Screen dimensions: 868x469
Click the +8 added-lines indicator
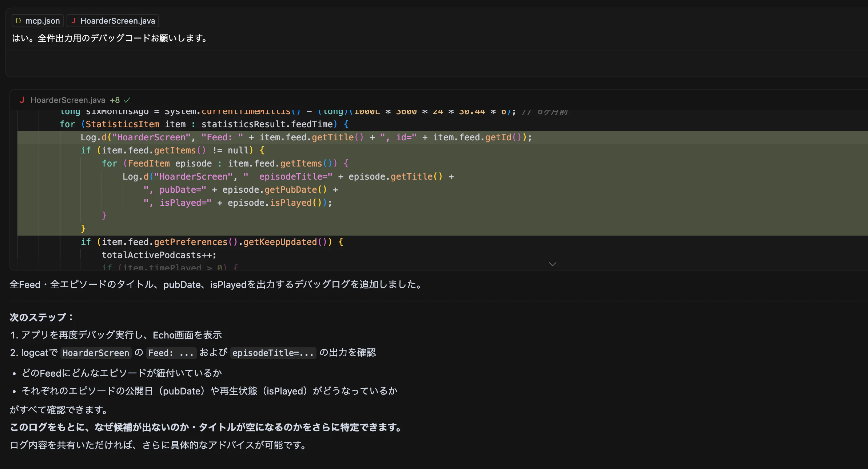pos(115,100)
